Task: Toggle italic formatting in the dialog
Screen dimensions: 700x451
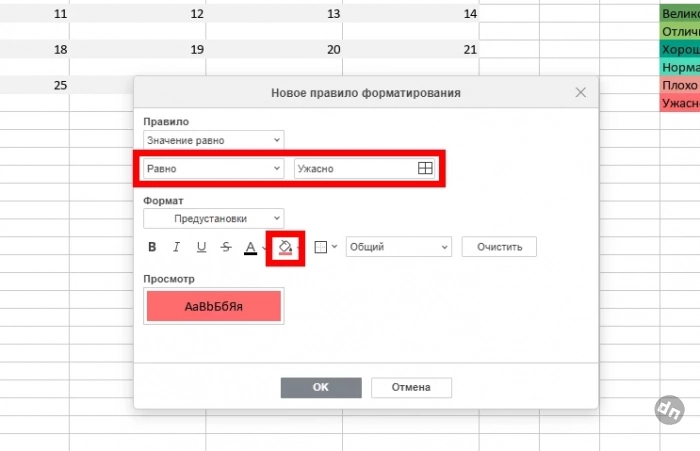Action: pos(177,247)
